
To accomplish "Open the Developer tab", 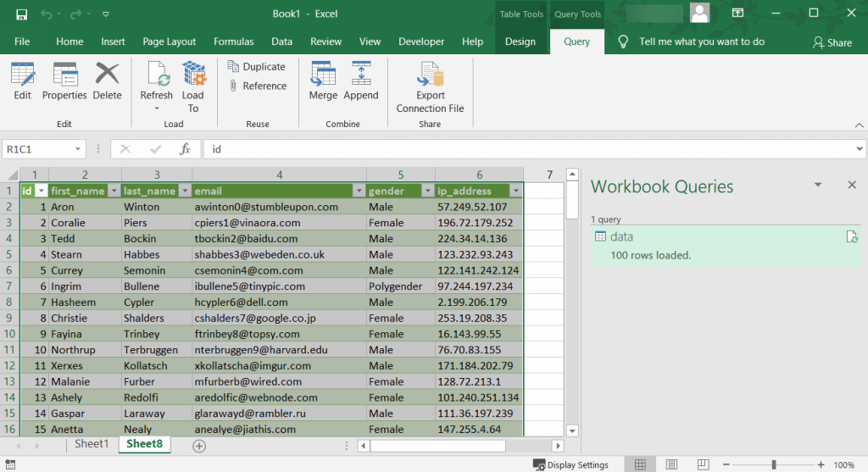I will [421, 42].
